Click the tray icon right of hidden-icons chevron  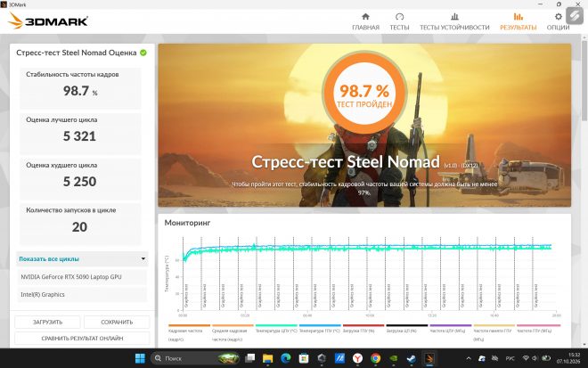pos(482,358)
